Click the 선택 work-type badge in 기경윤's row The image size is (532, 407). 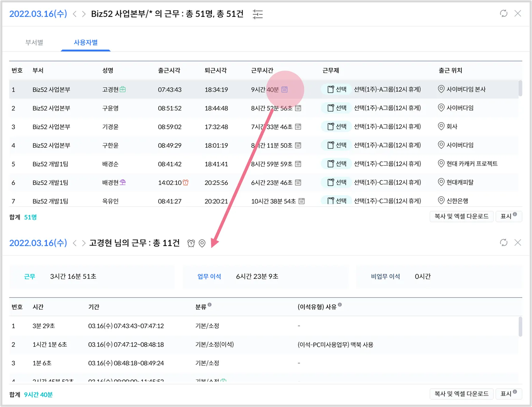coord(336,127)
